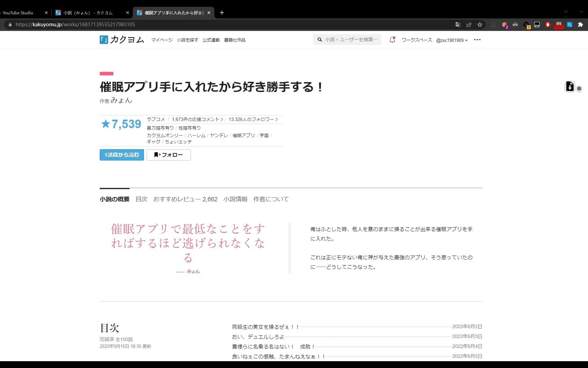Bookmark this page with the star icon
The image size is (588, 368).
[x=480, y=25]
